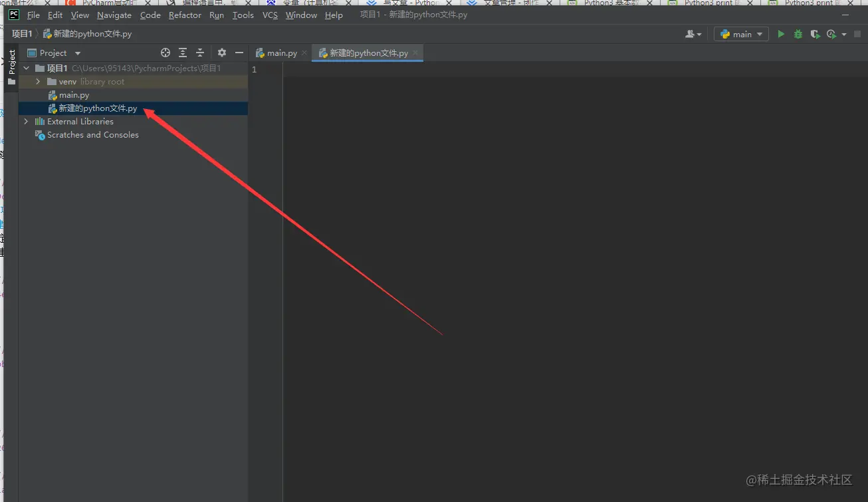Image resolution: width=868 pixels, height=502 pixels.
Task: Open the Navigate menu
Action: pyautogui.click(x=114, y=15)
